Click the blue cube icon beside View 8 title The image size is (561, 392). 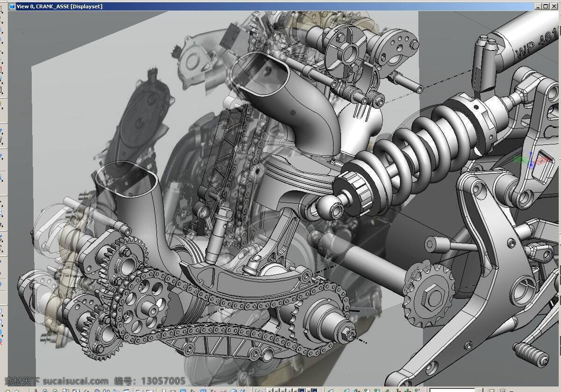(x=12, y=7)
